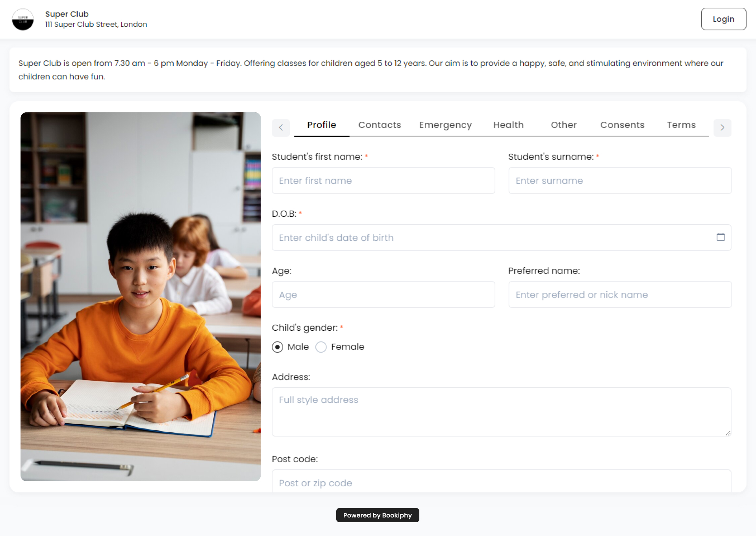
Task: Click the right chevron to scroll the tabs
Action: tap(722, 128)
